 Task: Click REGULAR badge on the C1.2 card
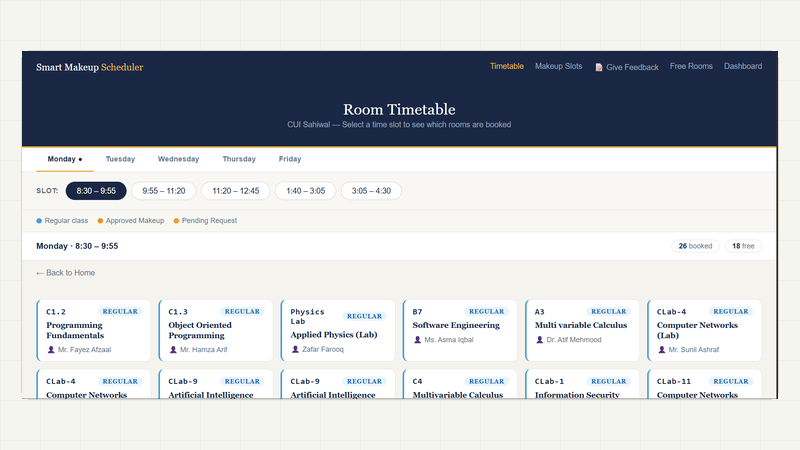point(120,311)
